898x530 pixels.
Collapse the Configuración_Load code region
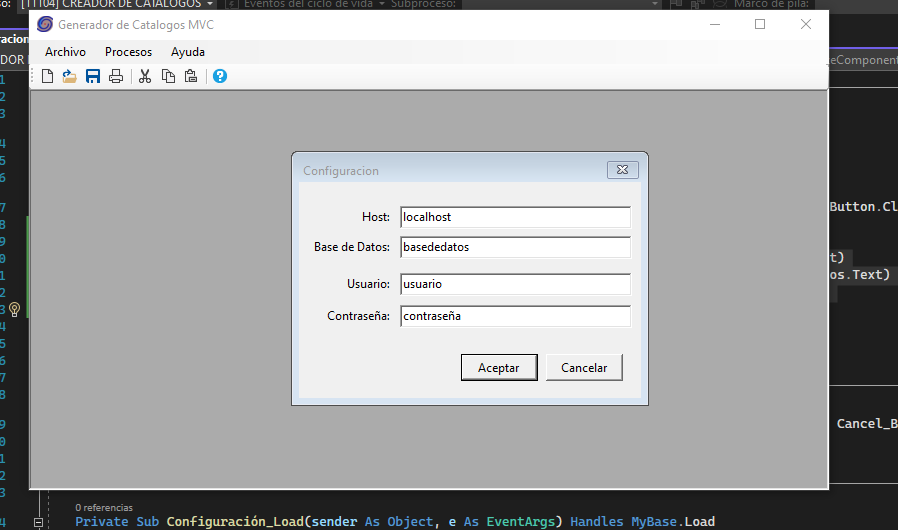click(39, 522)
